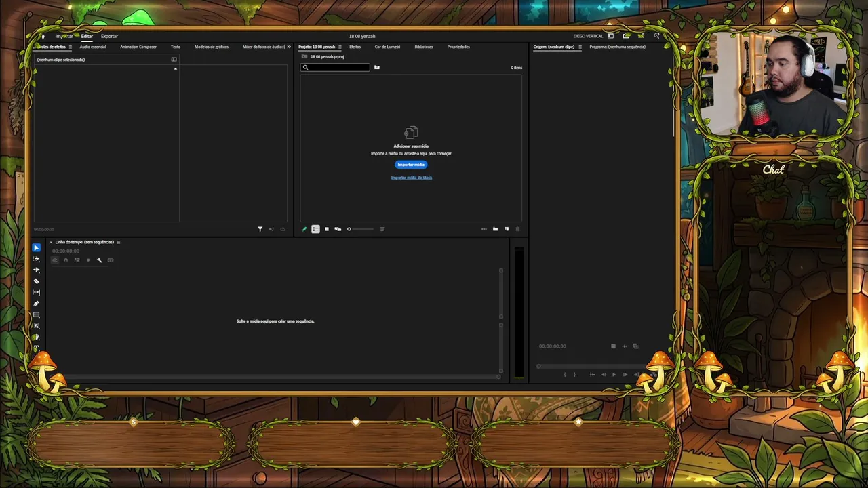This screenshot has width=868, height=488.
Task: Click the Source monitor timecode display
Action: coord(553,346)
